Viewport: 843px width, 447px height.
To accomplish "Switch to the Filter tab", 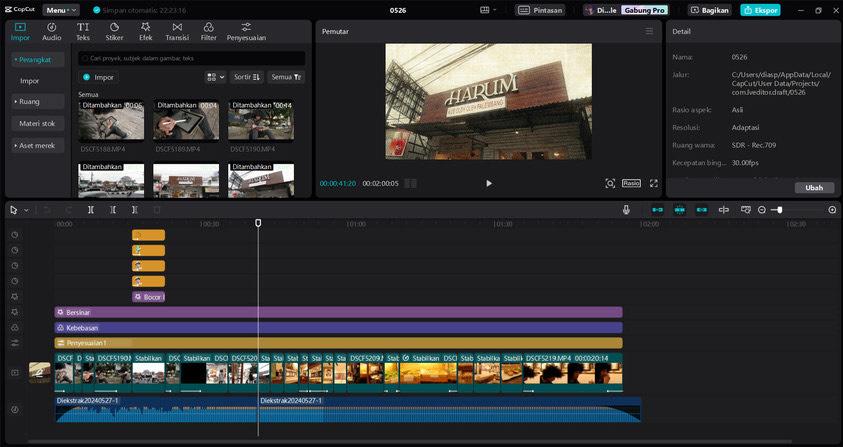I will (x=208, y=31).
